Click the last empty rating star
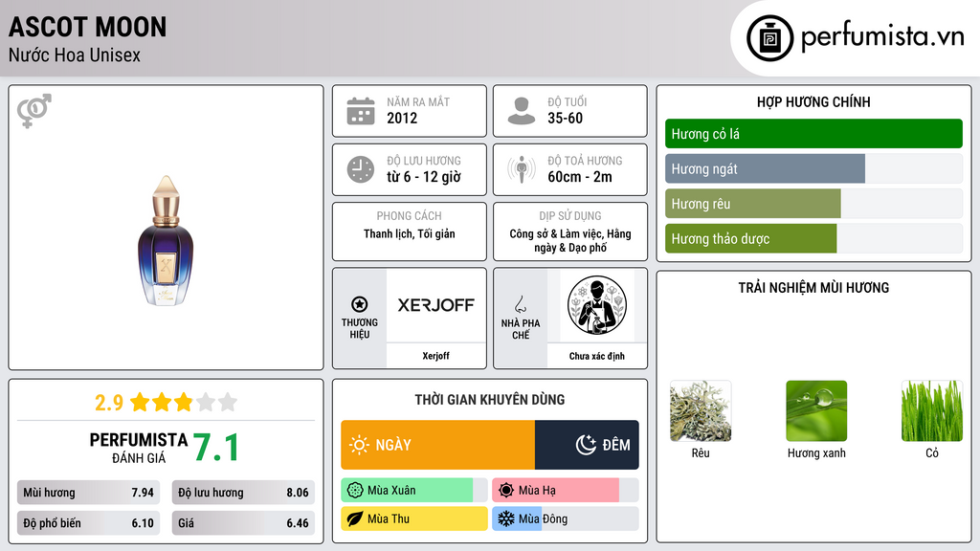The width and height of the screenshot is (980, 551). pyautogui.click(x=228, y=402)
